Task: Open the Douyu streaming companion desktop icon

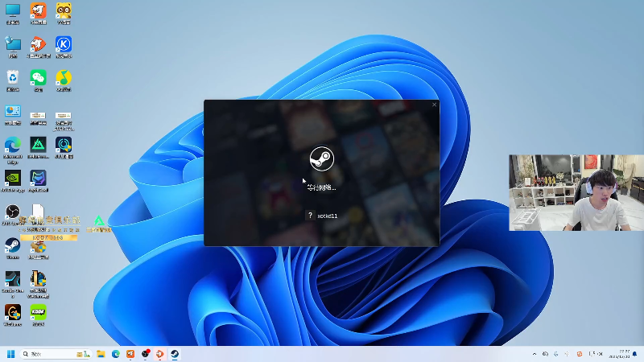Action: (x=38, y=47)
